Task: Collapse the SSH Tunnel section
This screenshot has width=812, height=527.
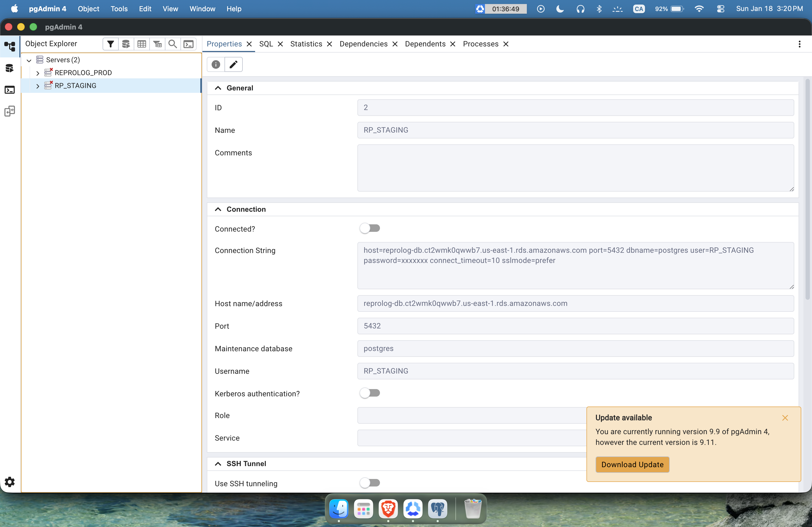Action: [218, 464]
